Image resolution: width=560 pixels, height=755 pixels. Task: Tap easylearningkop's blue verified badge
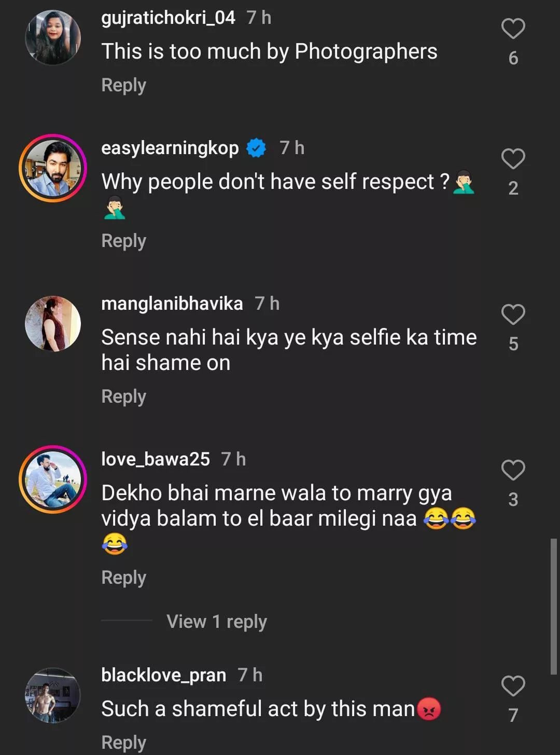pyautogui.click(x=256, y=148)
